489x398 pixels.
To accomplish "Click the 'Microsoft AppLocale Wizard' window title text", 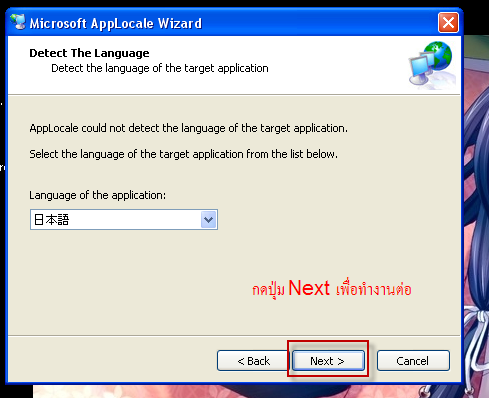I will (116, 23).
